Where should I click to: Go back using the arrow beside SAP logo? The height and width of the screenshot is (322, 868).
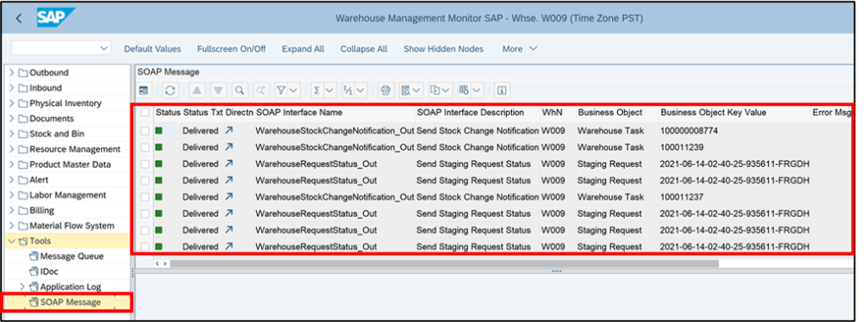(x=19, y=19)
